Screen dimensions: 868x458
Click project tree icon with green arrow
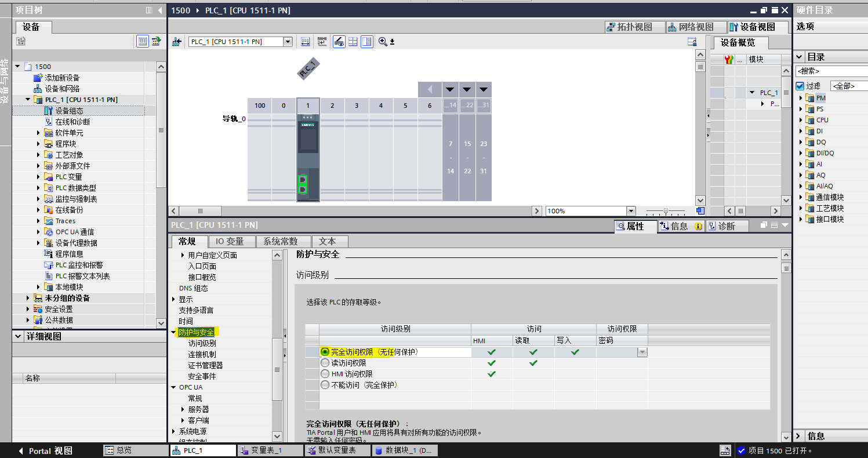click(156, 41)
